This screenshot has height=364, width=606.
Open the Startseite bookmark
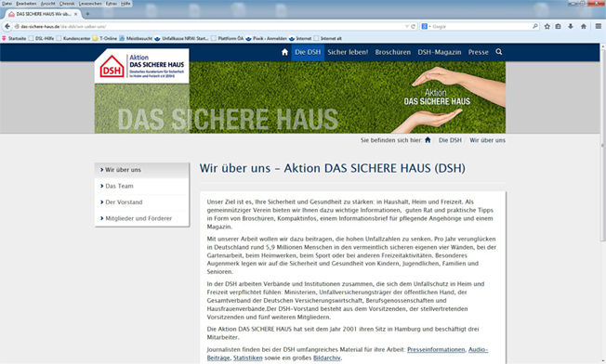click(14, 38)
